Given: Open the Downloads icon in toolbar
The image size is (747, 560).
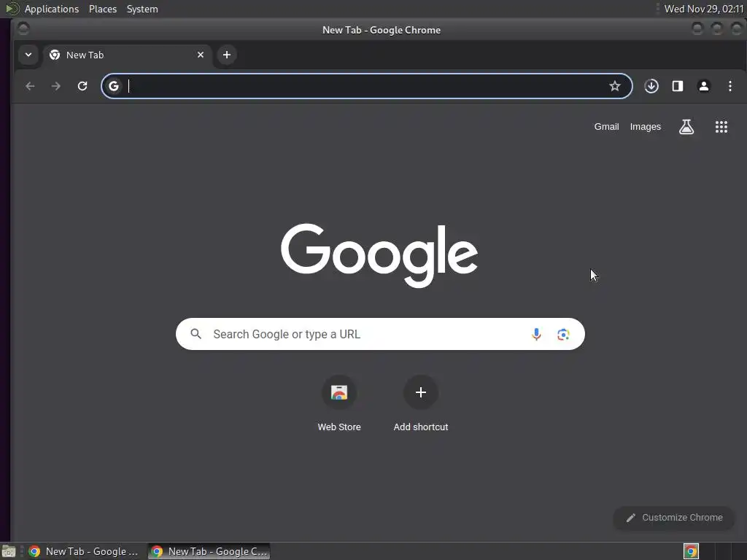Looking at the screenshot, I should pyautogui.click(x=651, y=86).
